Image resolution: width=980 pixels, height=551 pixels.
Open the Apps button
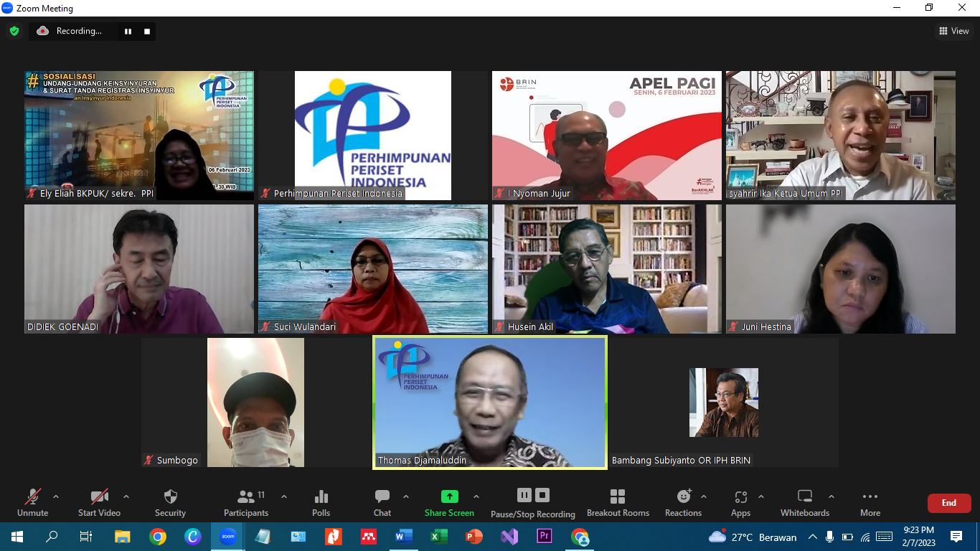(740, 503)
